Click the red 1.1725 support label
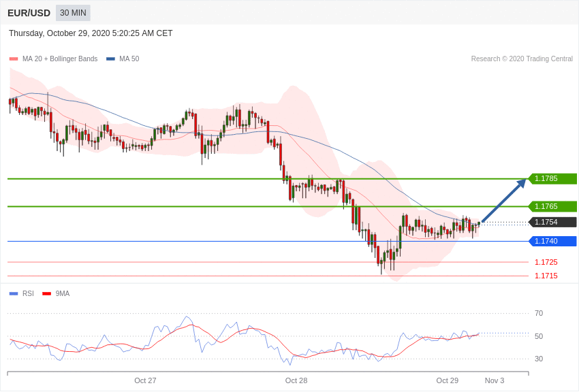The image size is (579, 392). click(546, 262)
